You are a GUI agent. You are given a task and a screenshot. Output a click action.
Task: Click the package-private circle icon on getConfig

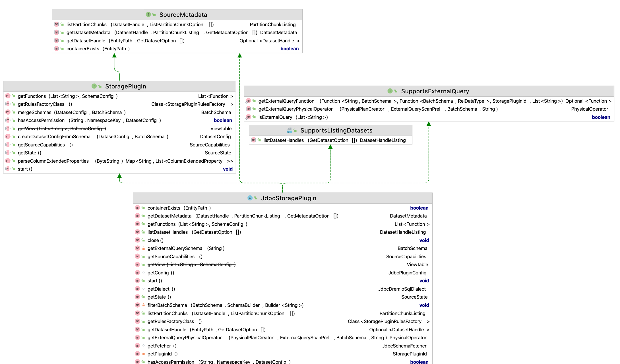coord(144,273)
